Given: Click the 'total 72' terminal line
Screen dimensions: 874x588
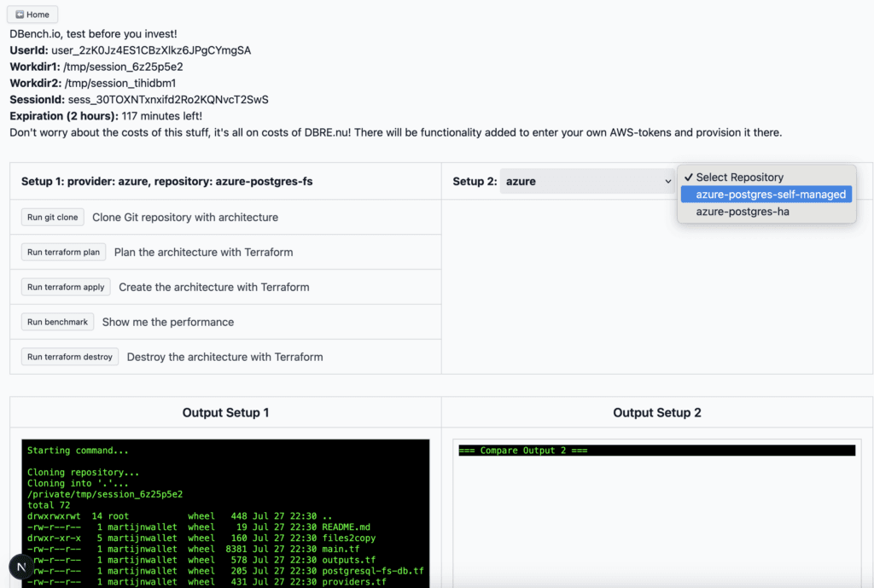Looking at the screenshot, I should [49, 505].
